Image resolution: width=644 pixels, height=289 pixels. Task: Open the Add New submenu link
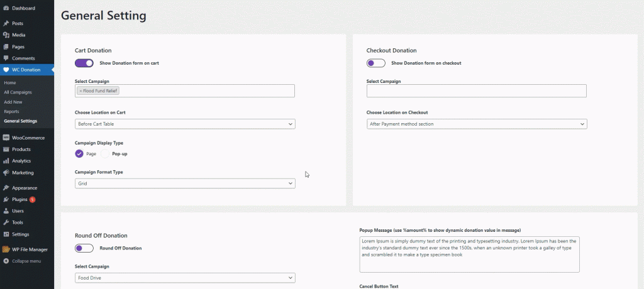tap(13, 102)
